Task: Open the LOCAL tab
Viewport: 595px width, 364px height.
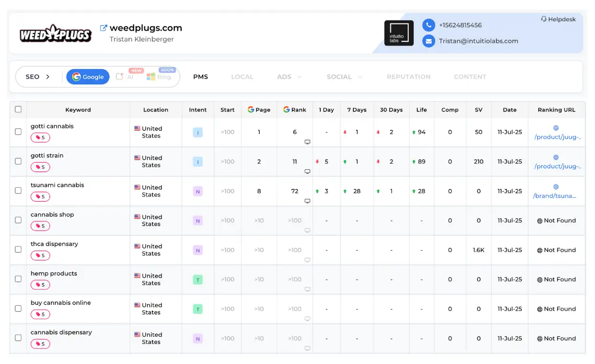Action: point(242,76)
